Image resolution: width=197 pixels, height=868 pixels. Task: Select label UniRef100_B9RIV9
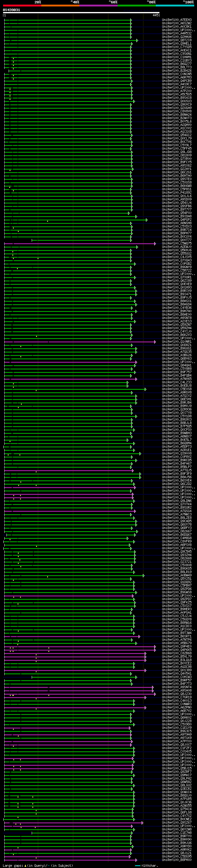click(177, 291)
